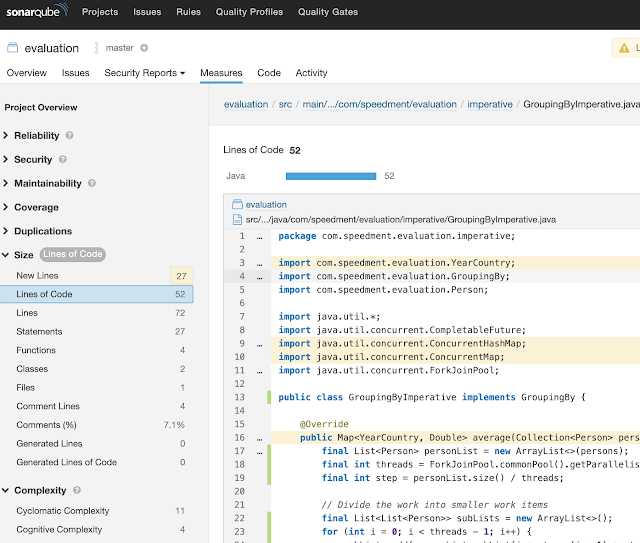Click main/.../com/speedment/evaluation breadcrumb

pos(379,105)
